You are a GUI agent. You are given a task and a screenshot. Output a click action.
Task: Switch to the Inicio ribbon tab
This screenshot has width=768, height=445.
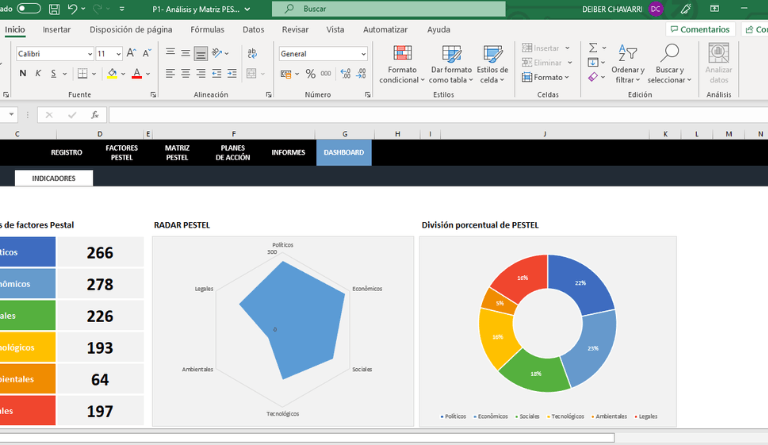point(15,29)
